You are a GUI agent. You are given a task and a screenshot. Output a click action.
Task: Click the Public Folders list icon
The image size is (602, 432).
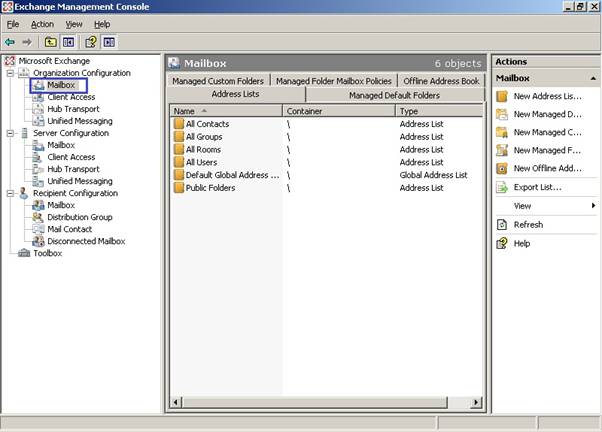179,188
